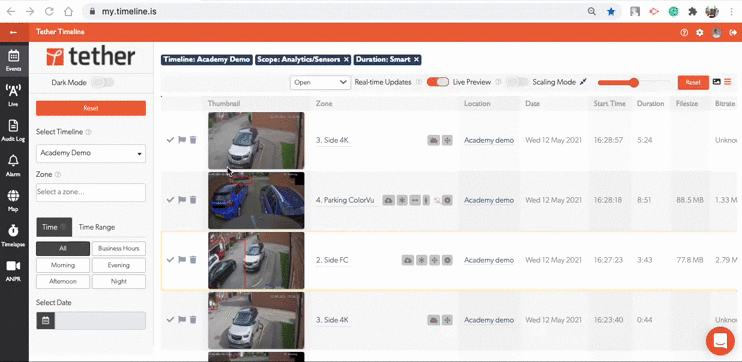Click the toolbar Reset button
This screenshot has height=362, width=742.
tap(693, 82)
